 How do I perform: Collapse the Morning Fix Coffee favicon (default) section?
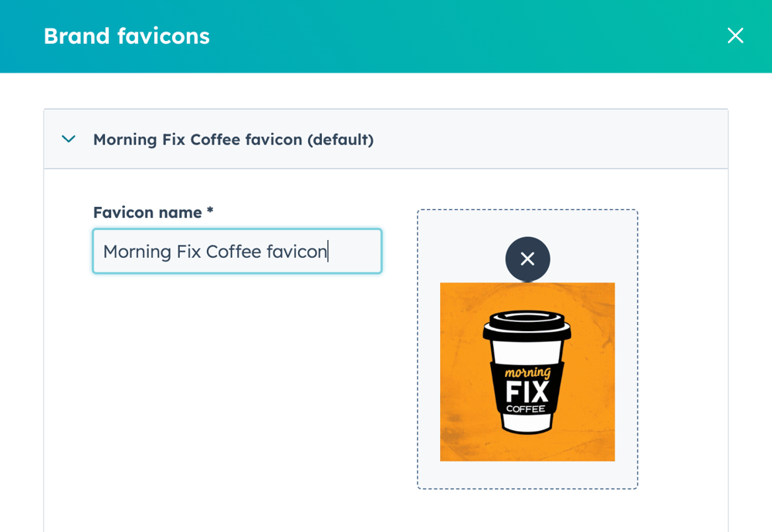(x=68, y=139)
